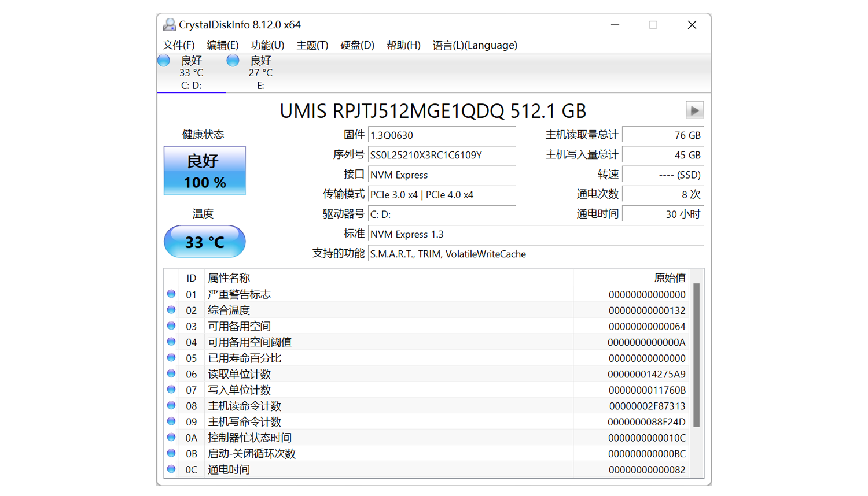Click the 接口 field showing NVM Express
Image resolution: width=868 pixels, height=496 pixels.
(442, 175)
